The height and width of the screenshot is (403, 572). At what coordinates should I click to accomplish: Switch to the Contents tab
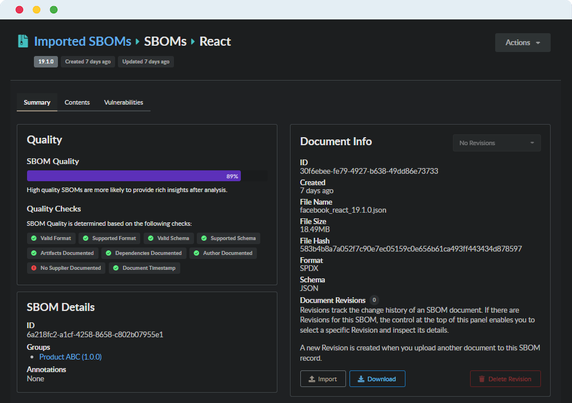77,102
